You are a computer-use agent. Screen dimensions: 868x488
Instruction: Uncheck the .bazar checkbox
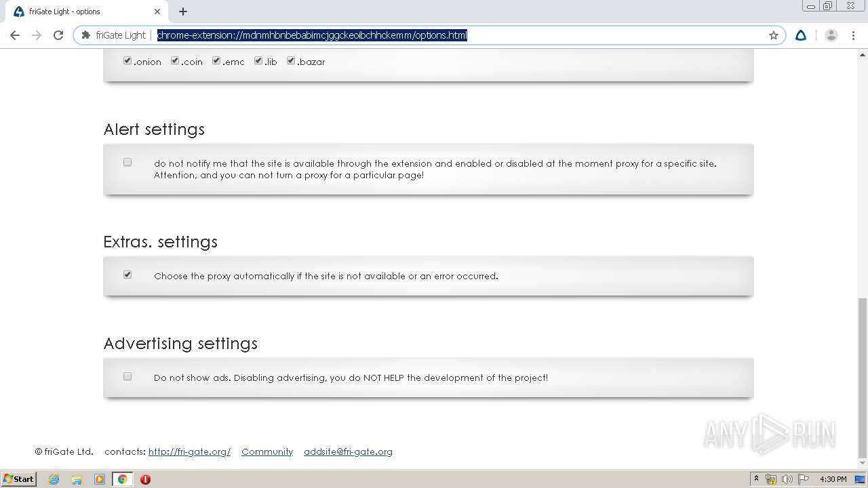pyautogui.click(x=291, y=60)
